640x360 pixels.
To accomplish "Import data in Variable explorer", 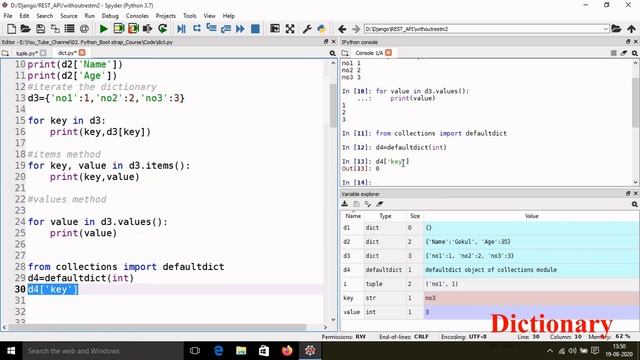I will click(345, 204).
